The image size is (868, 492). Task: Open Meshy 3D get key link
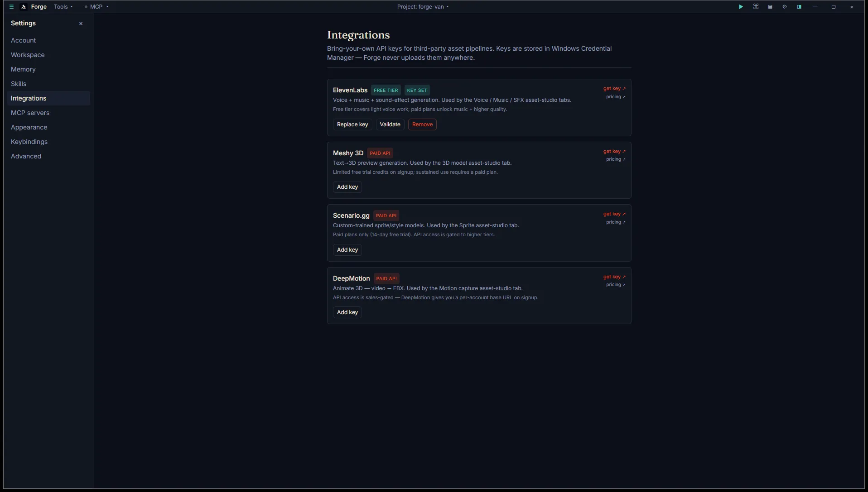pos(614,152)
